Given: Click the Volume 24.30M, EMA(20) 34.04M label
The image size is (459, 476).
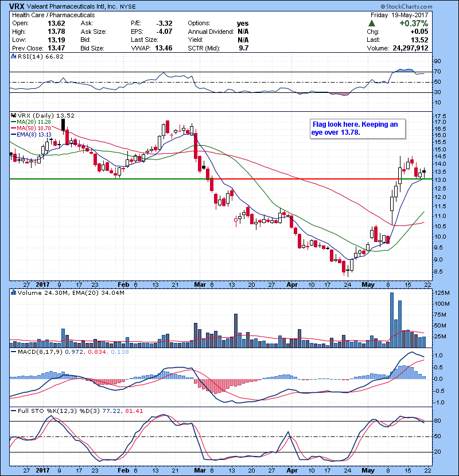Looking at the screenshot, I should pyautogui.click(x=71, y=292).
